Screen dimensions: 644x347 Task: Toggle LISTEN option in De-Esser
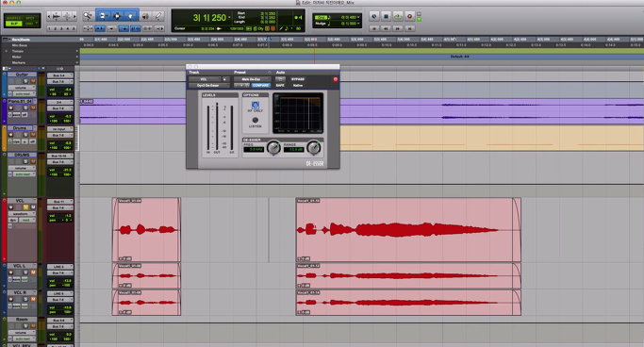tap(255, 121)
